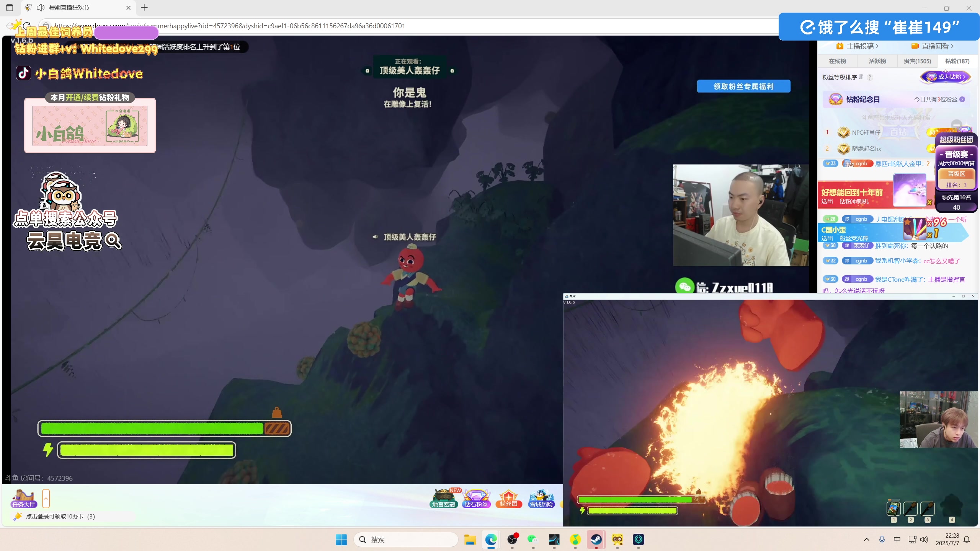Collapse the 超级粉丝团 widget with minus icon
Image resolution: width=980 pixels, height=551 pixels.
pyautogui.click(x=957, y=125)
